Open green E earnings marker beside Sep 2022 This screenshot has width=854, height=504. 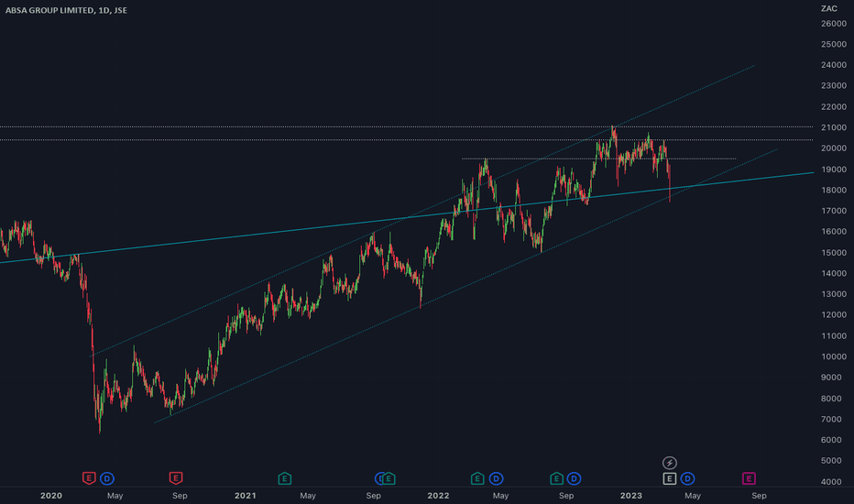[x=556, y=479]
